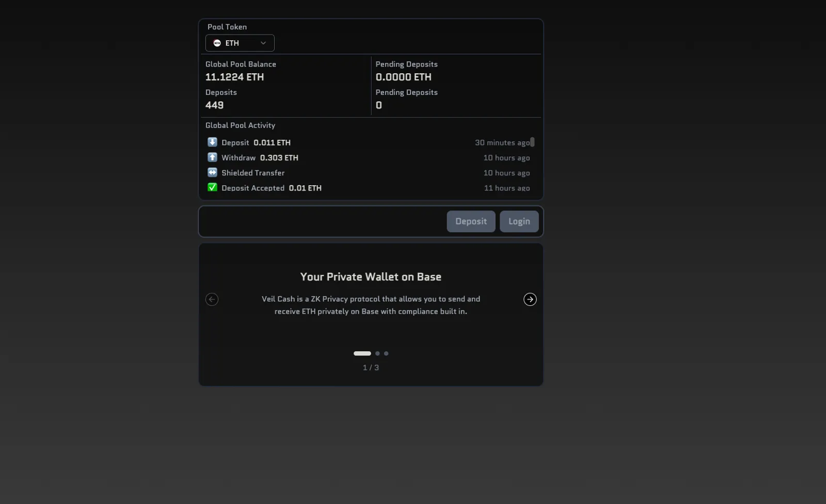Select the second carousel dot
This screenshot has height=504, width=826.
(x=377, y=353)
